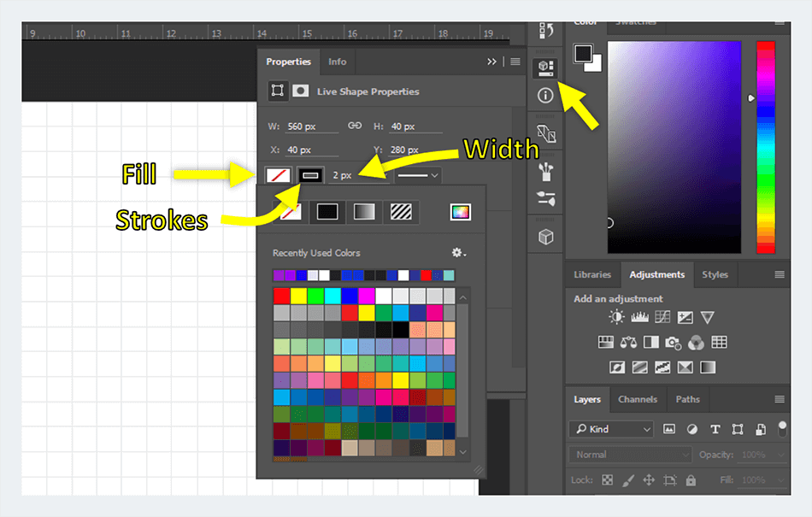The width and height of the screenshot is (812, 517).
Task: Toggle the width-height link icon
Action: pyautogui.click(x=355, y=126)
